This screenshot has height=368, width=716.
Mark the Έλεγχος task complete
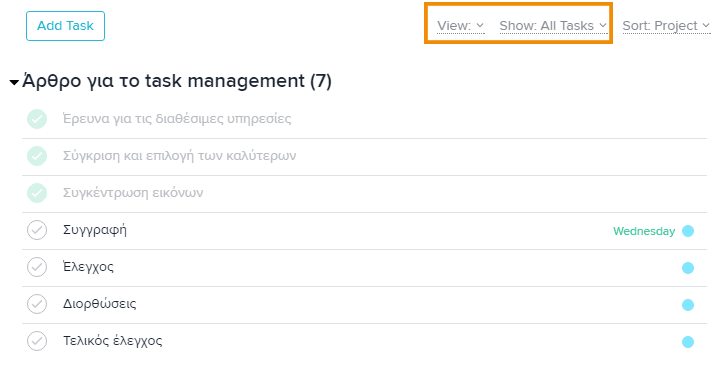(37, 267)
